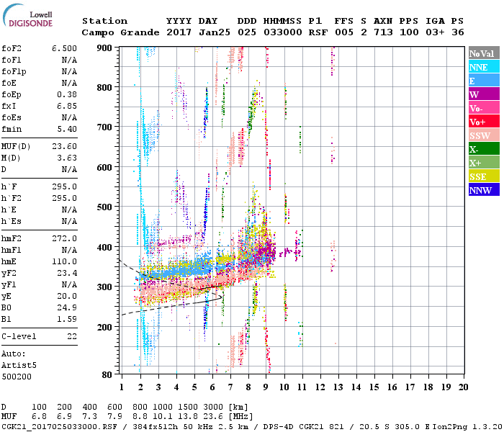Select the yellow SSE legend entry
The height and width of the screenshot is (432, 504).
(481, 176)
